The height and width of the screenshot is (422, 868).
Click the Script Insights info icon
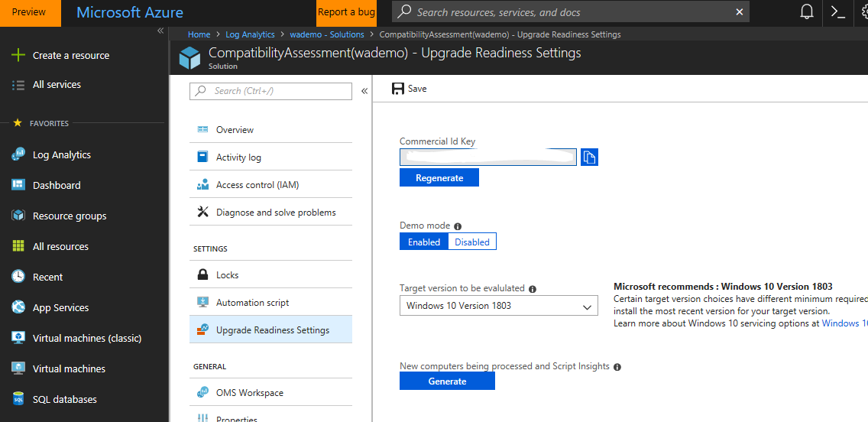(617, 367)
